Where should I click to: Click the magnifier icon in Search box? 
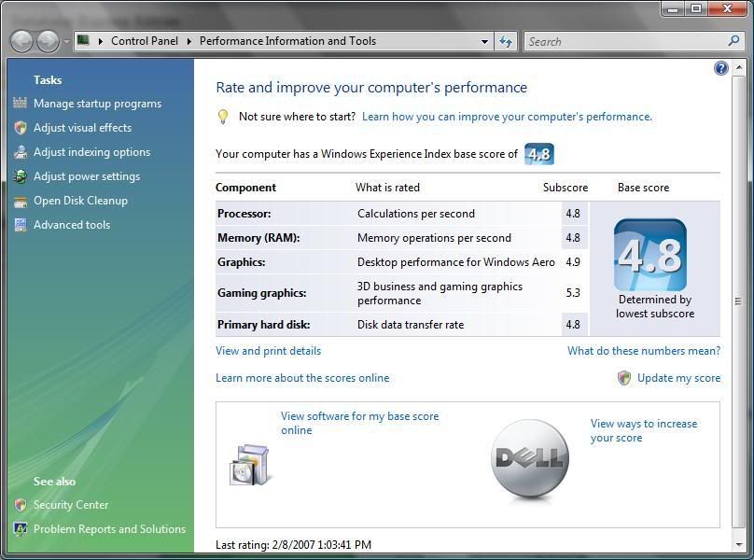click(x=733, y=41)
